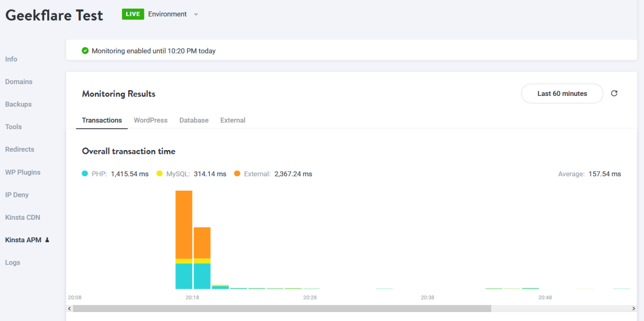Open Backups in the sidebar
This screenshot has height=321, width=644.
coord(18,104)
